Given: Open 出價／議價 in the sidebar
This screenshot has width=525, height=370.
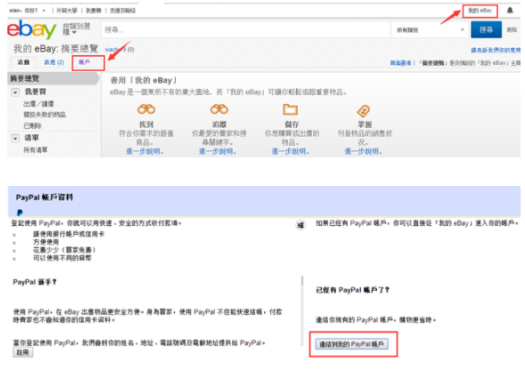Looking at the screenshot, I should [38, 104].
